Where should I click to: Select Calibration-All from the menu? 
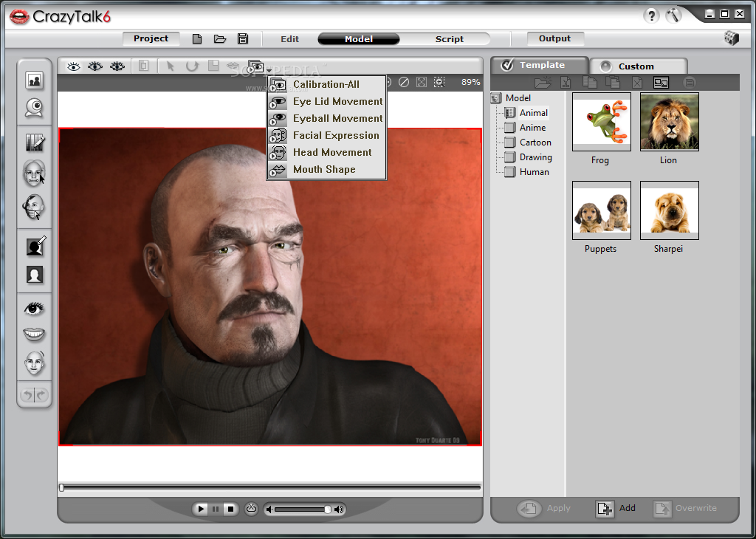point(325,84)
